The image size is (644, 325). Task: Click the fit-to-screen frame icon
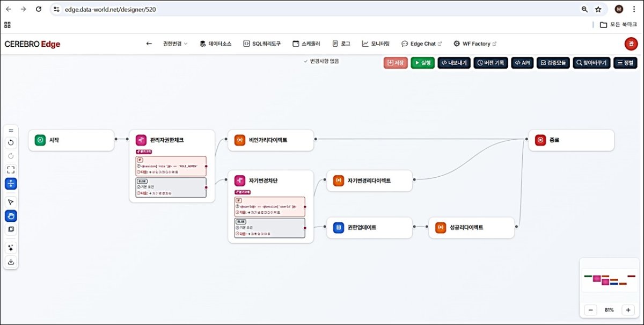(11, 170)
